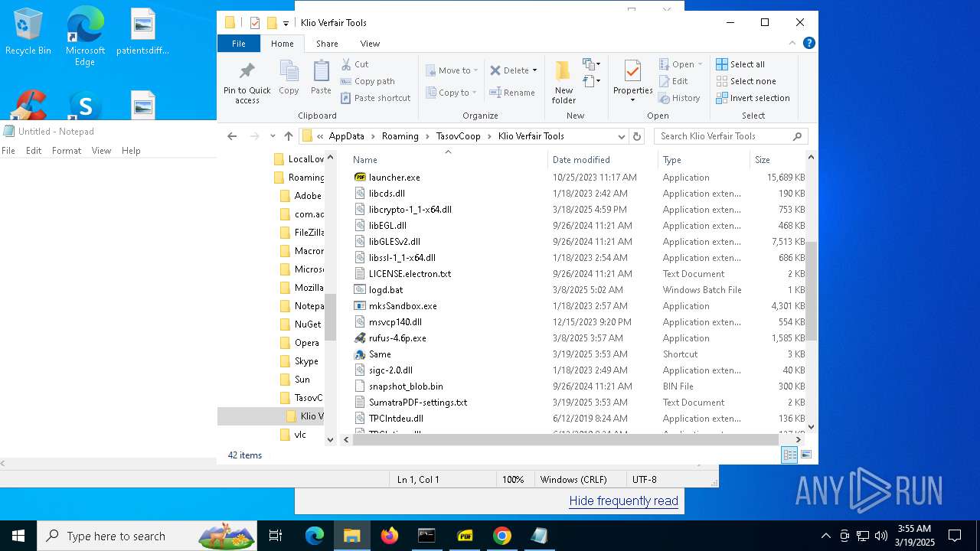Viewport: 980px width, 551px height.
Task: Click Copy path in Clipboard group
Action: pyautogui.click(x=368, y=81)
